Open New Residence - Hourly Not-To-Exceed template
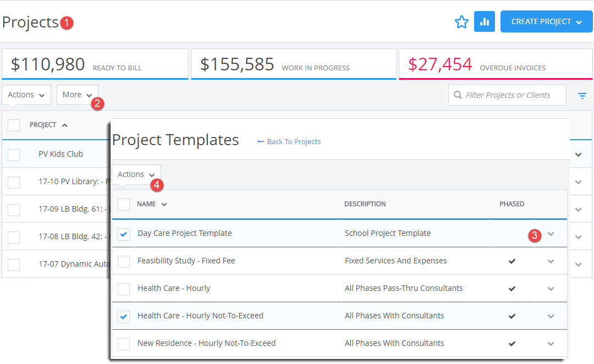This screenshot has width=594, height=364. click(206, 343)
